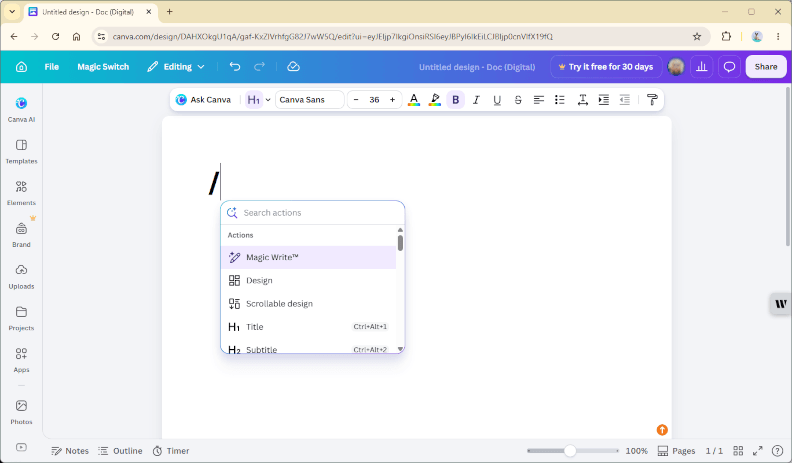
Task: Change text alignment
Action: pyautogui.click(x=539, y=99)
